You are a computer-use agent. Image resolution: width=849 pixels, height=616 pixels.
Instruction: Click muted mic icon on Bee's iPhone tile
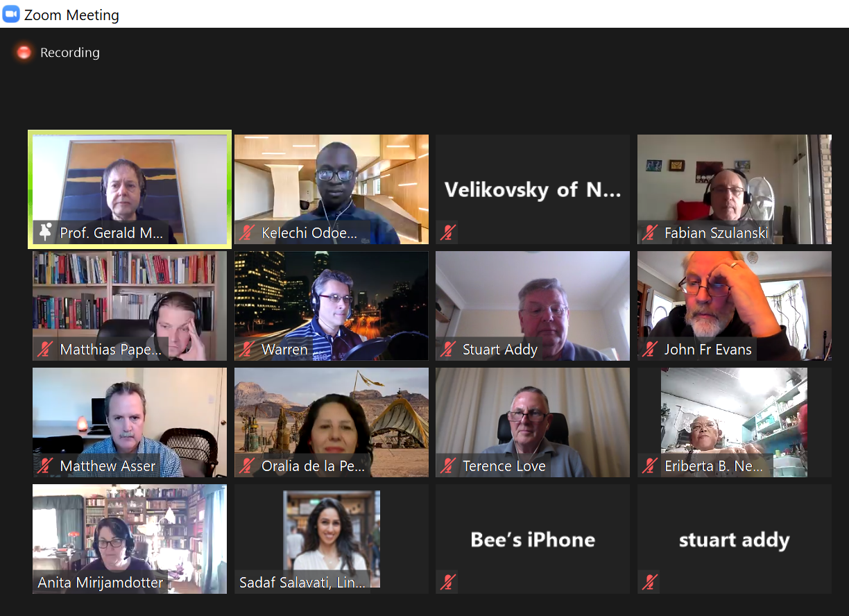point(447,582)
